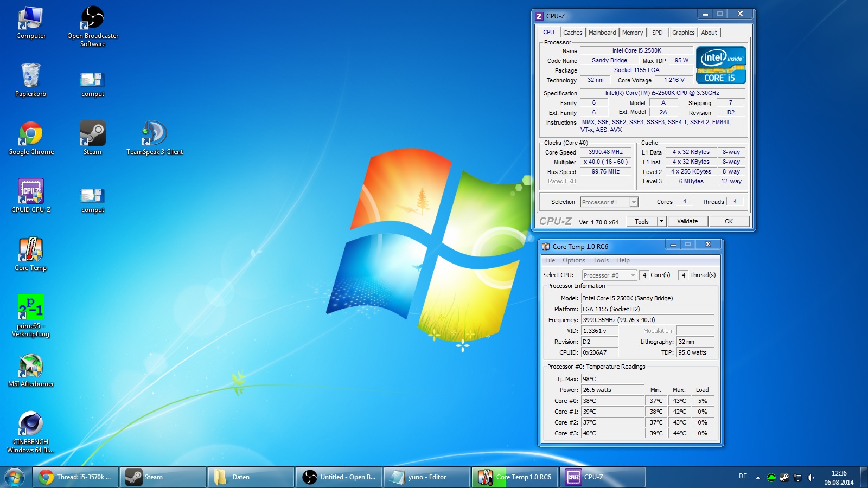Click the Show Desktop strip beside the clock
Viewport: 868px width, 488px height.
click(864, 477)
